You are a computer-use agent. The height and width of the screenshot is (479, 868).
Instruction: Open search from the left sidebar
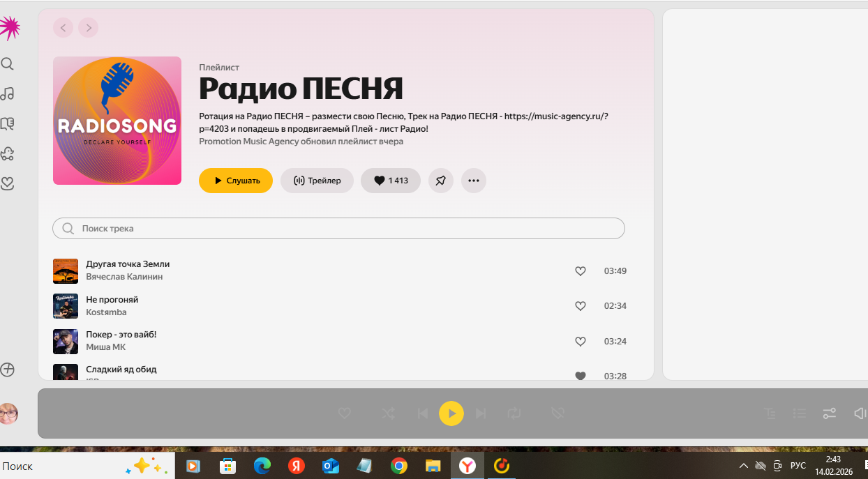coord(7,64)
